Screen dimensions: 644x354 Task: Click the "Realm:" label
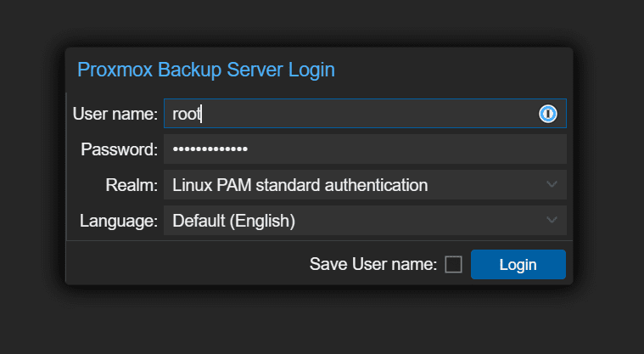point(132,185)
